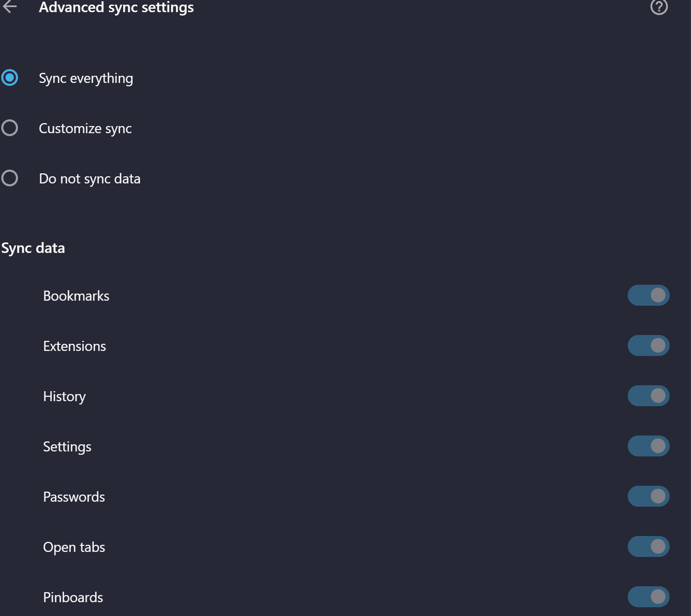Click the Settings label

67,447
